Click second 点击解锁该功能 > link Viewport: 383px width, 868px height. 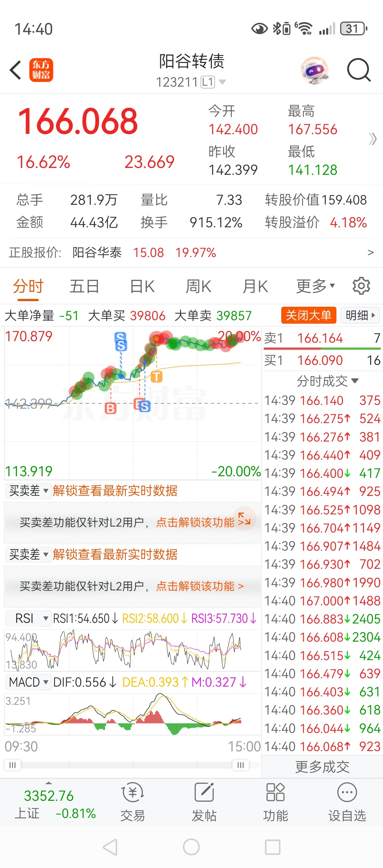coord(200,586)
